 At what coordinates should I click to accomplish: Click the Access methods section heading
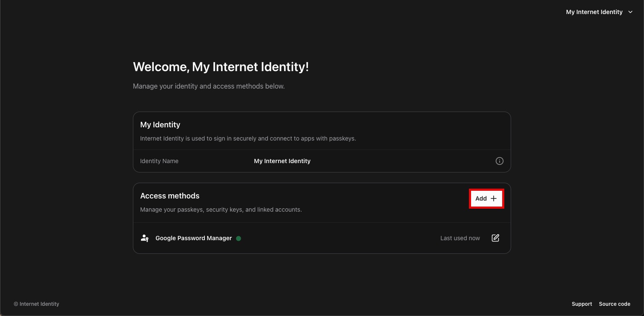[x=170, y=195]
